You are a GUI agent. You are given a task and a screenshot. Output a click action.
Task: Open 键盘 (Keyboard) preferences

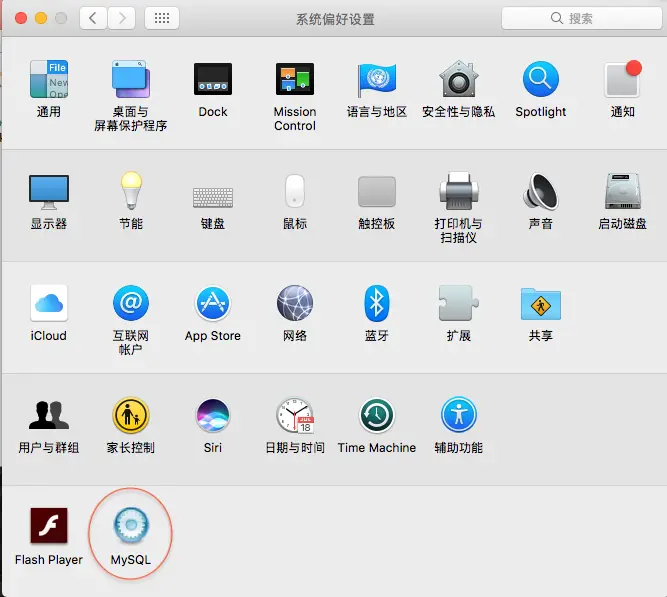pyautogui.click(x=213, y=197)
